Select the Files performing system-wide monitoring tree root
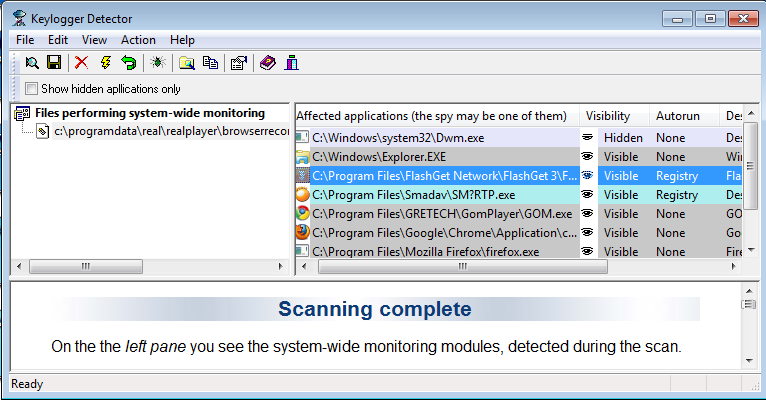The width and height of the screenshot is (766, 400). point(149,113)
